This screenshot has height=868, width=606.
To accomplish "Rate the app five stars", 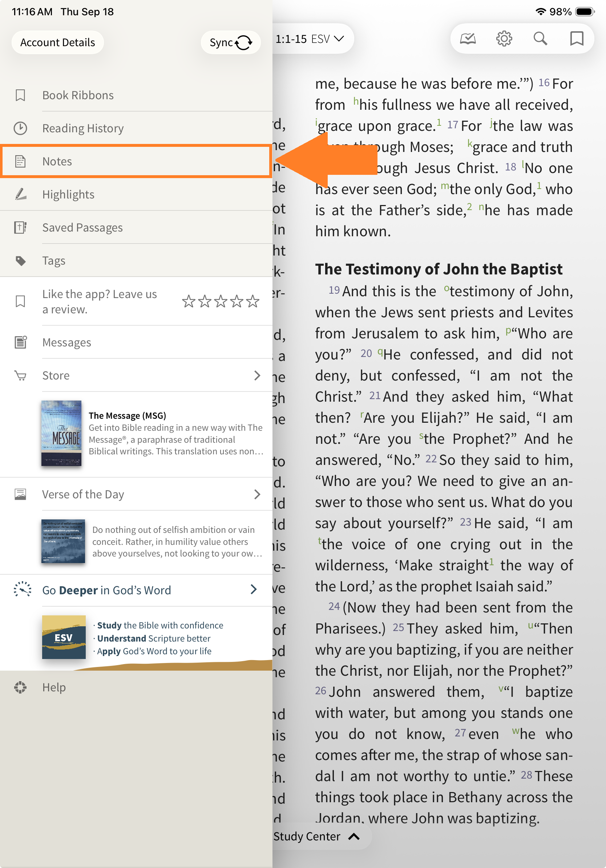I will (x=253, y=302).
